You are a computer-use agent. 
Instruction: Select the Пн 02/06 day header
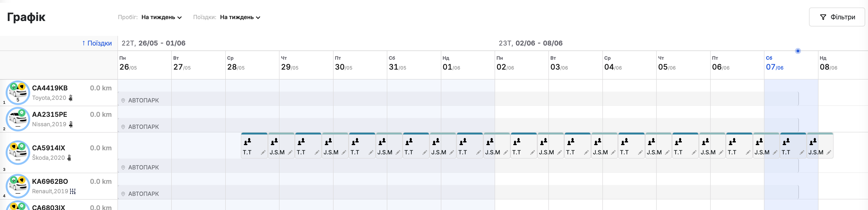[522, 65]
